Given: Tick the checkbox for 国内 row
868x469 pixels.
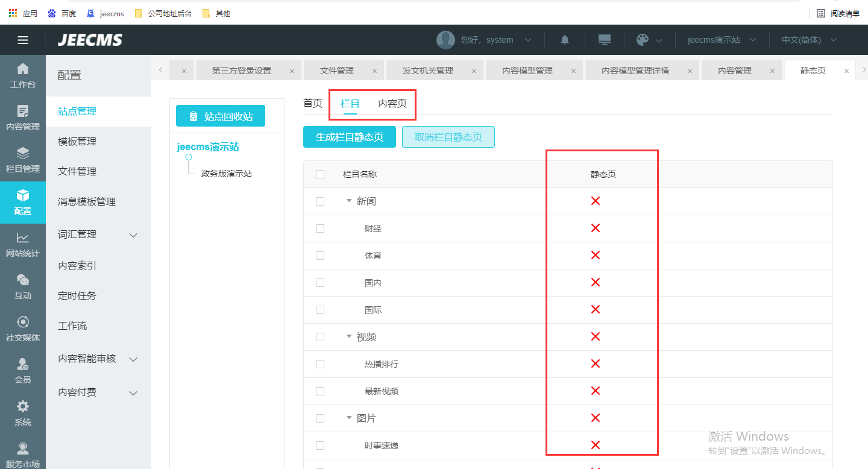Looking at the screenshot, I should (320, 283).
